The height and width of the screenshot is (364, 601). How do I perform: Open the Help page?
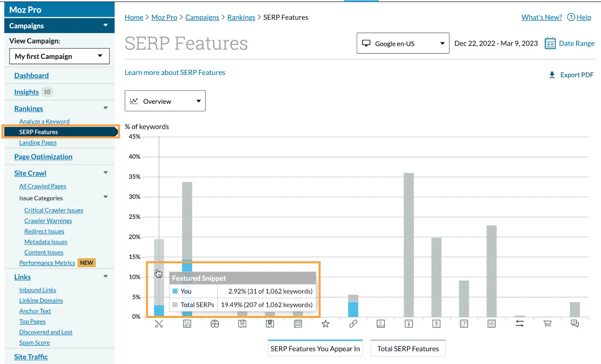click(x=579, y=17)
